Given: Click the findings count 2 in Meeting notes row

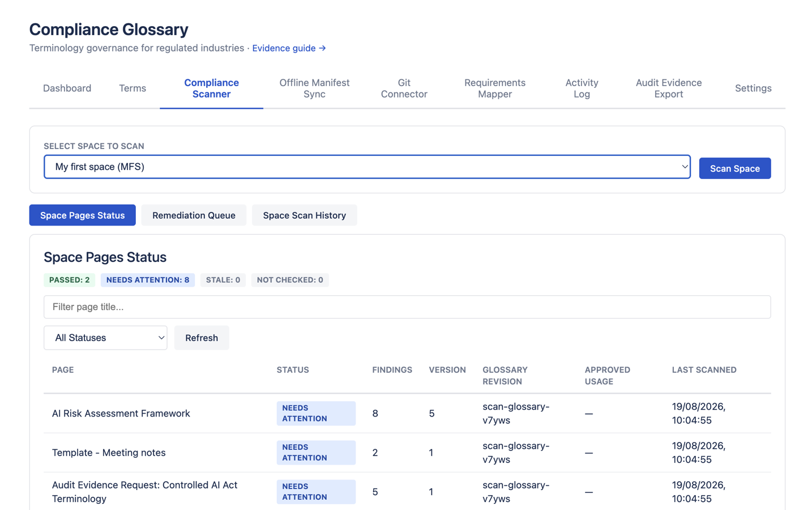Looking at the screenshot, I should [x=375, y=453].
